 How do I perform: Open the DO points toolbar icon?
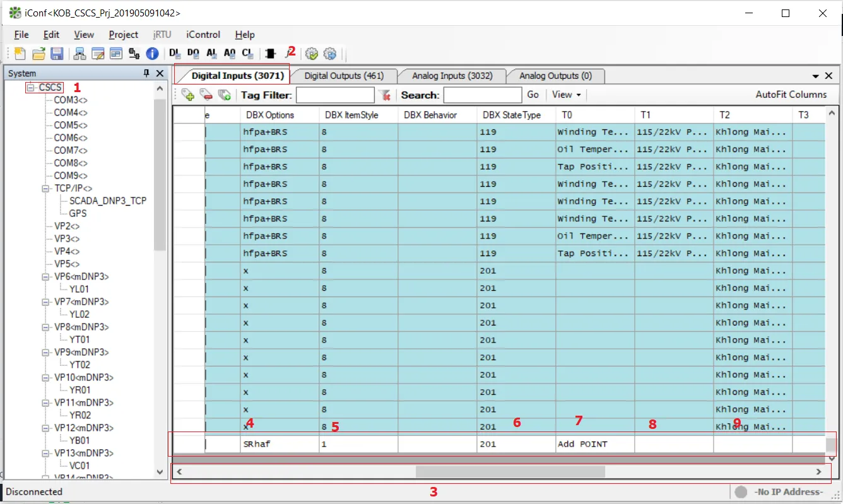(x=193, y=54)
